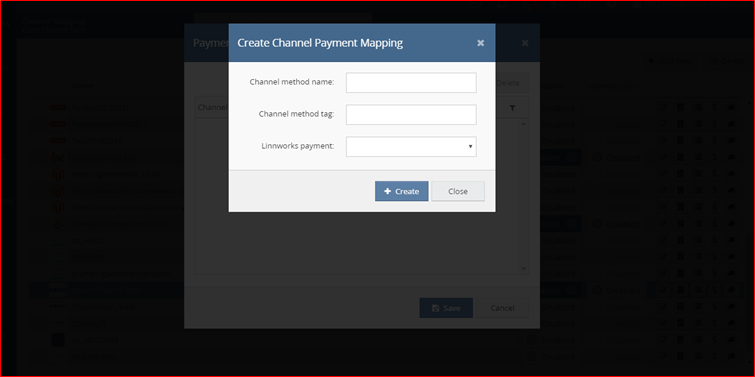The height and width of the screenshot is (377, 755).
Task: Click the Payment grid scrollbar down arrow
Action: [x=524, y=269]
